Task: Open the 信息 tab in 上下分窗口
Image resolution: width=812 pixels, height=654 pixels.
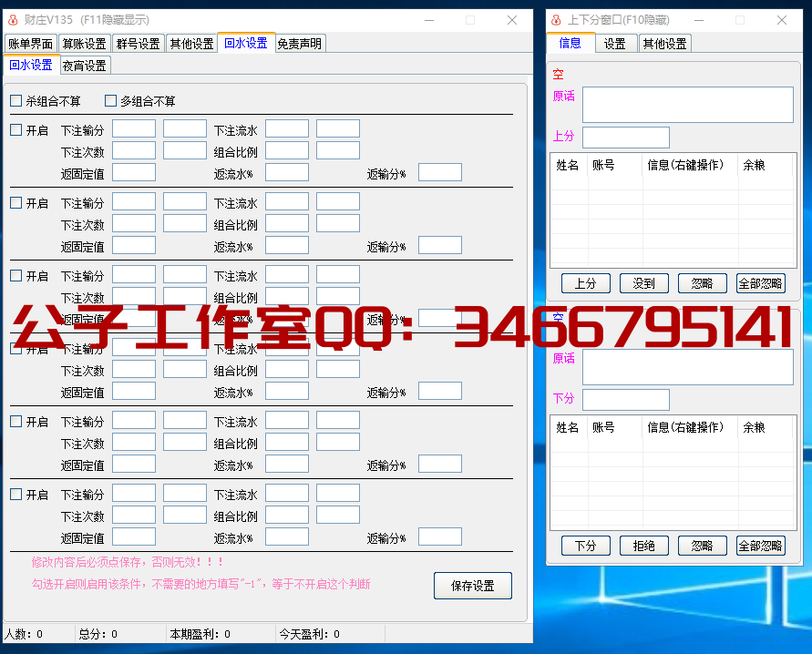Action: (570, 43)
